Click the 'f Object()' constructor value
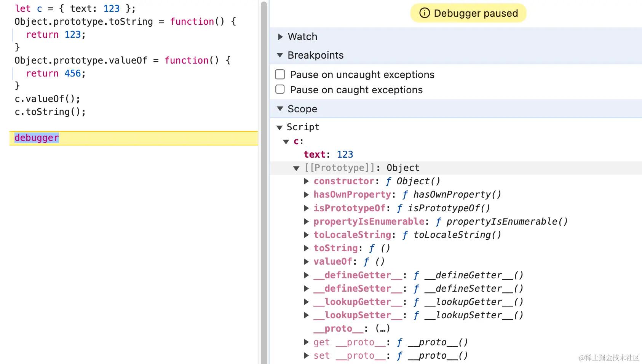The image size is (642, 364). click(x=413, y=181)
